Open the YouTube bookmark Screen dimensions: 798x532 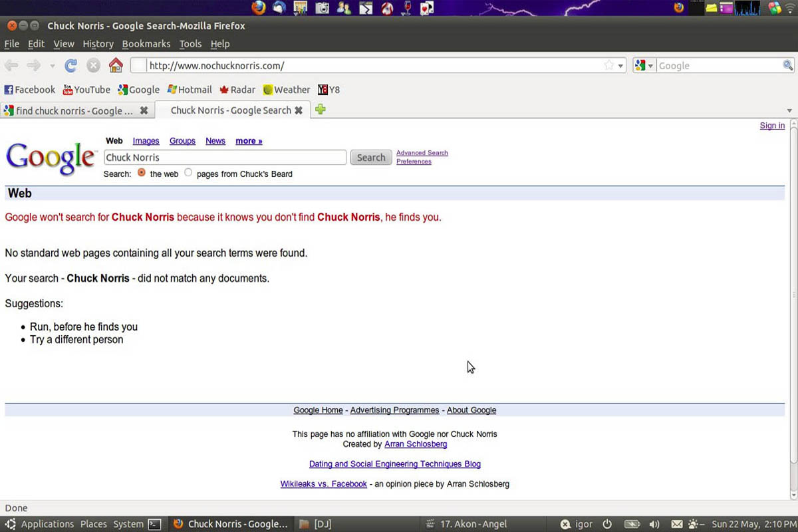[x=86, y=90]
